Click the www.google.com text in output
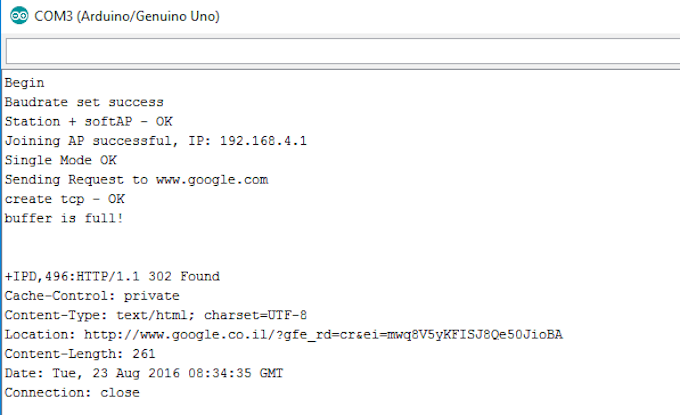The width and height of the screenshot is (680, 415). coord(212,179)
